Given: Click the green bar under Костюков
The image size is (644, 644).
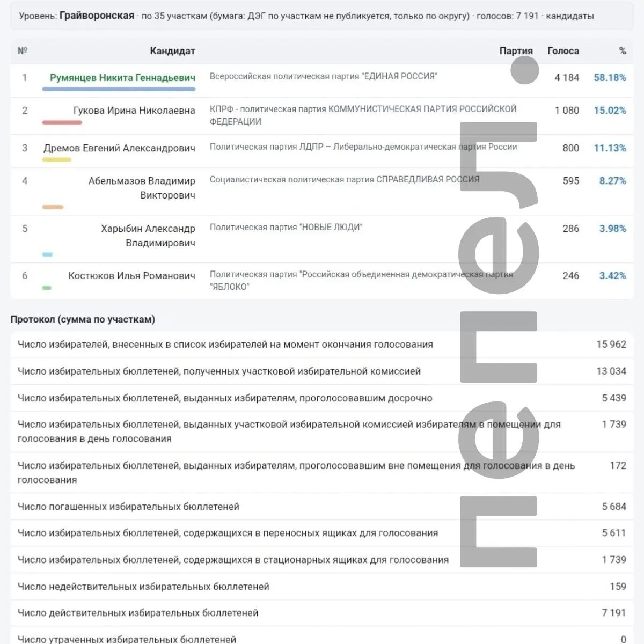Looking at the screenshot, I should click(47, 288).
